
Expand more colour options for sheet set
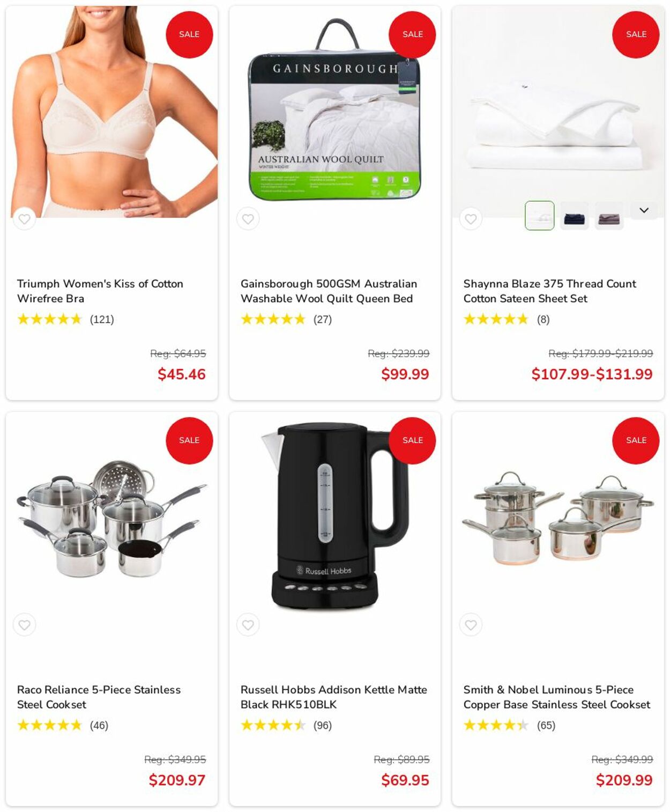(x=644, y=210)
